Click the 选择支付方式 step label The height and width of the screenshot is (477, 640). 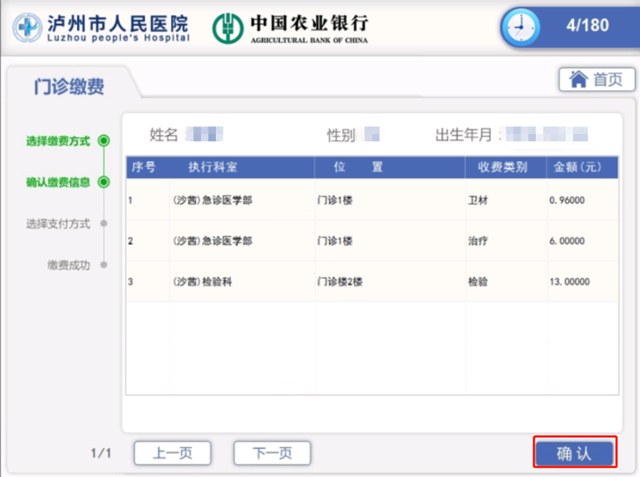tap(58, 223)
